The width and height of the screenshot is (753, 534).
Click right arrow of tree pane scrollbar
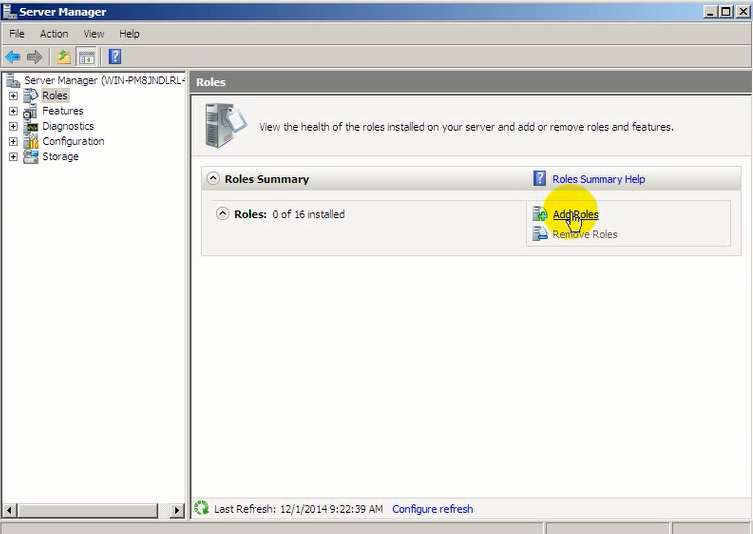click(177, 510)
